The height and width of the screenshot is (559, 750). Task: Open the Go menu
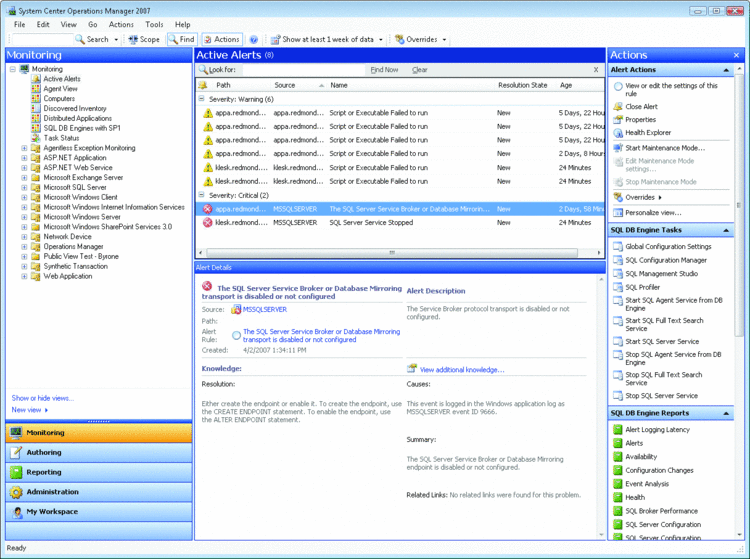click(x=93, y=24)
